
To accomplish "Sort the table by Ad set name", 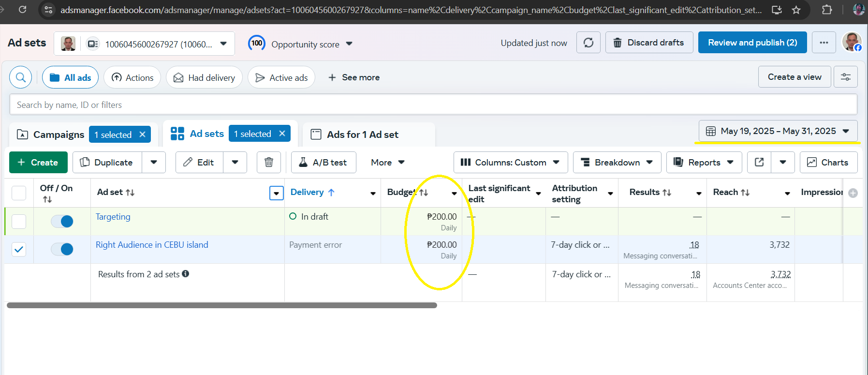I will [130, 193].
